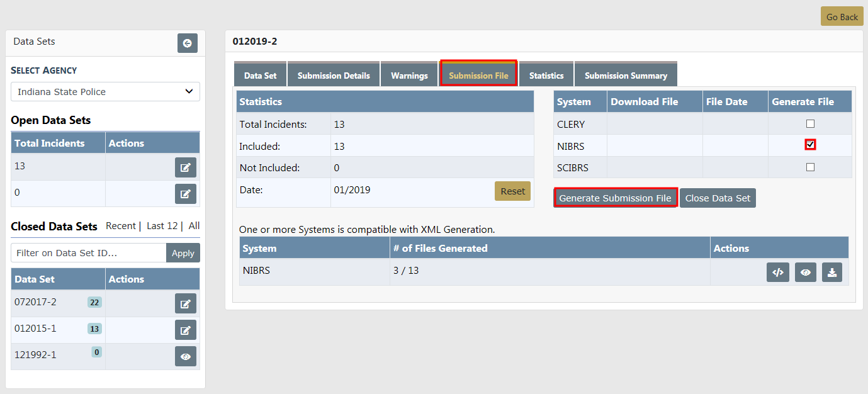Open the Select Agency dropdown
This screenshot has height=394, width=868.
(105, 92)
